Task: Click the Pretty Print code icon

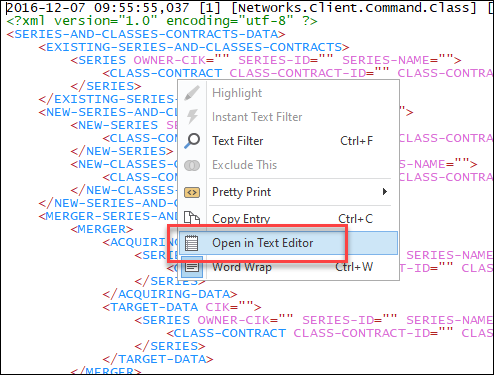Action: 192,192
